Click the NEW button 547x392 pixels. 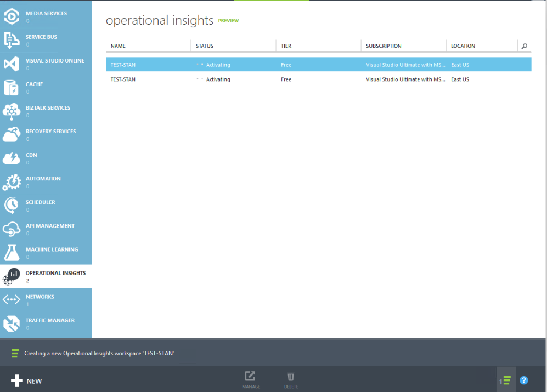26,381
